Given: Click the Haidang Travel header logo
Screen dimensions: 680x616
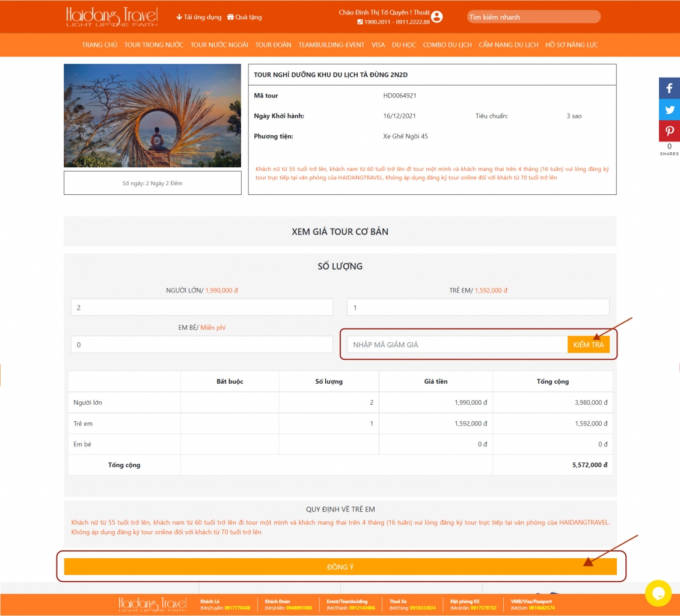Looking at the screenshot, I should (x=112, y=17).
